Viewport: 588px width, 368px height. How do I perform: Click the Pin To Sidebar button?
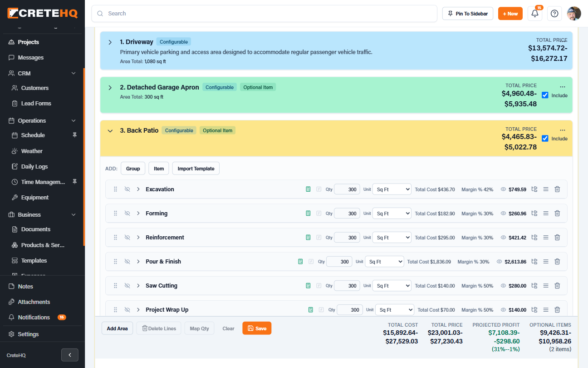tap(468, 14)
